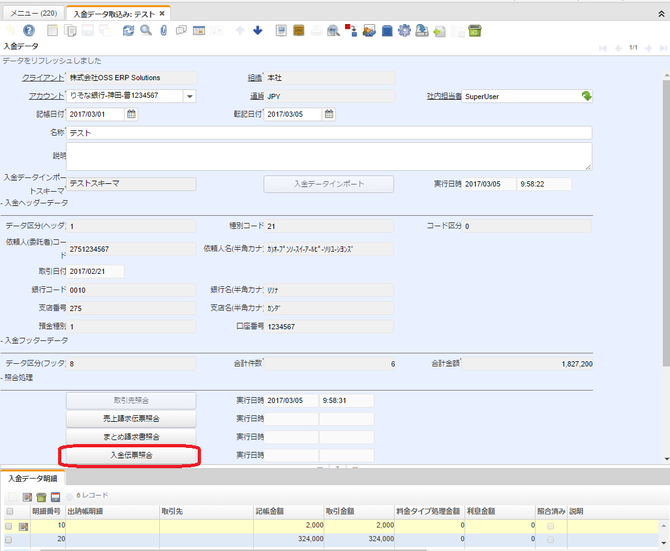
Task: Open Attachments with the paperclip icon
Action: coord(164,30)
